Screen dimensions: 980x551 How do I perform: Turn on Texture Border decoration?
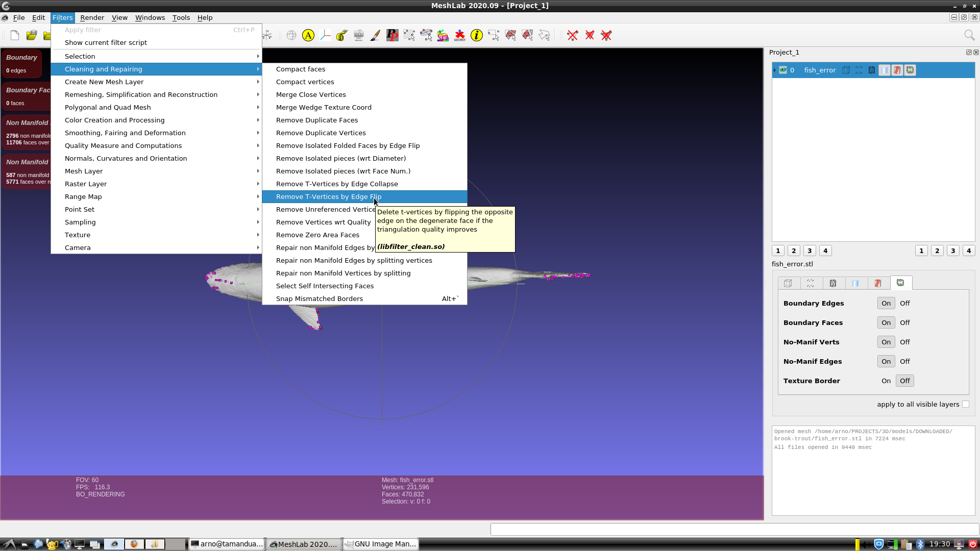click(886, 381)
